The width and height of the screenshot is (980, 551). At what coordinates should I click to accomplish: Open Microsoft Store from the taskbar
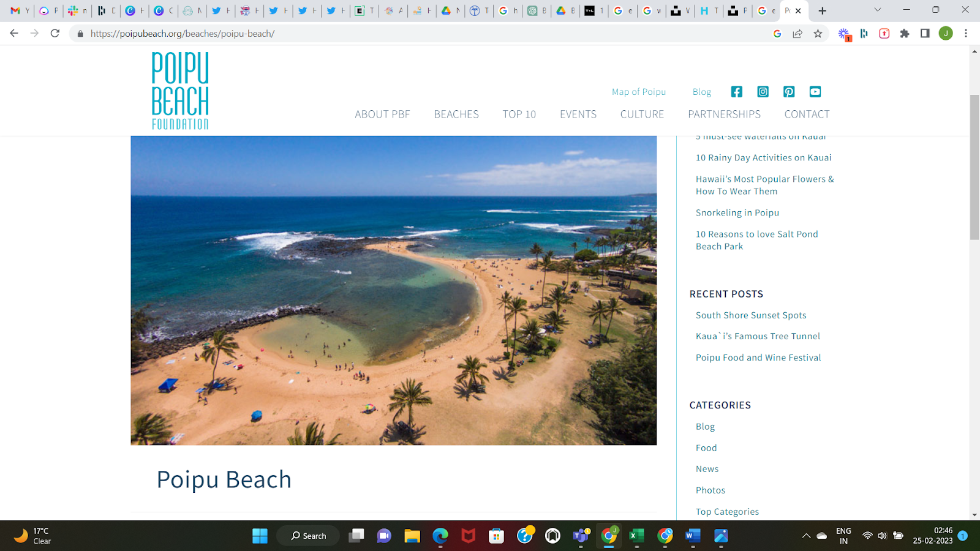coord(497,536)
